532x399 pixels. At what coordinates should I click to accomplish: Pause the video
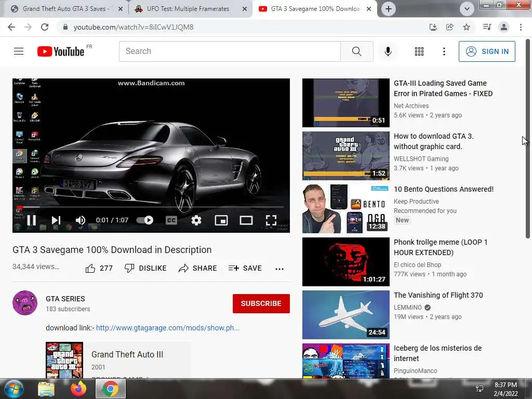click(31, 220)
